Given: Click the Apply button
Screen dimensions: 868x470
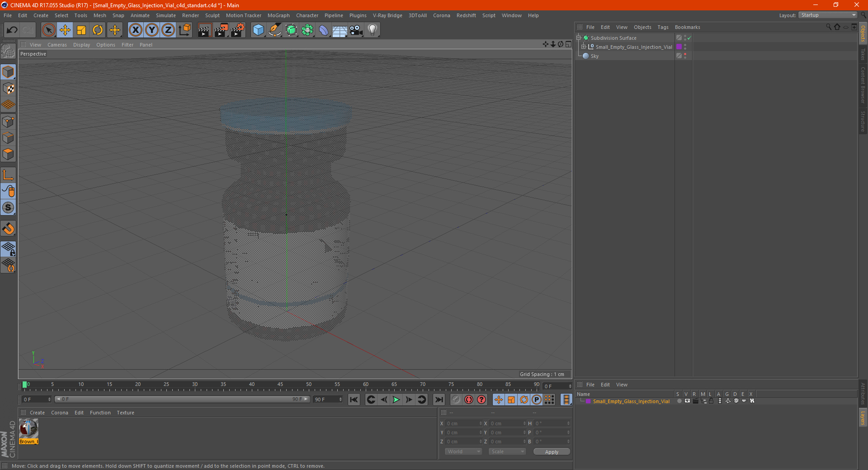Looking at the screenshot, I should click(552, 452).
